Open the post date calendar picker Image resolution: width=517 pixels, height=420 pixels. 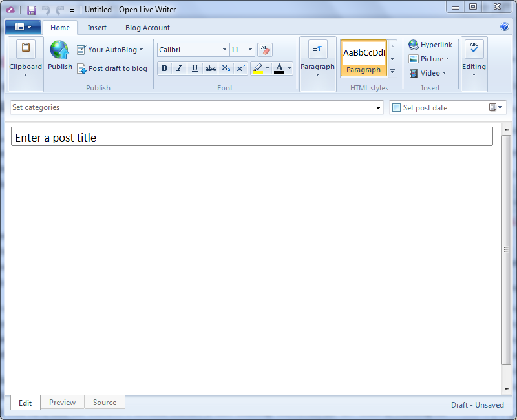click(495, 107)
